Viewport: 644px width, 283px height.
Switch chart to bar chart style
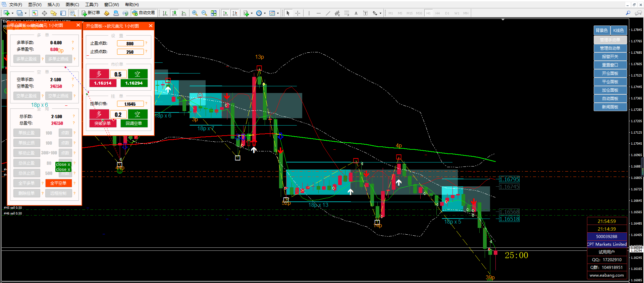(x=165, y=13)
